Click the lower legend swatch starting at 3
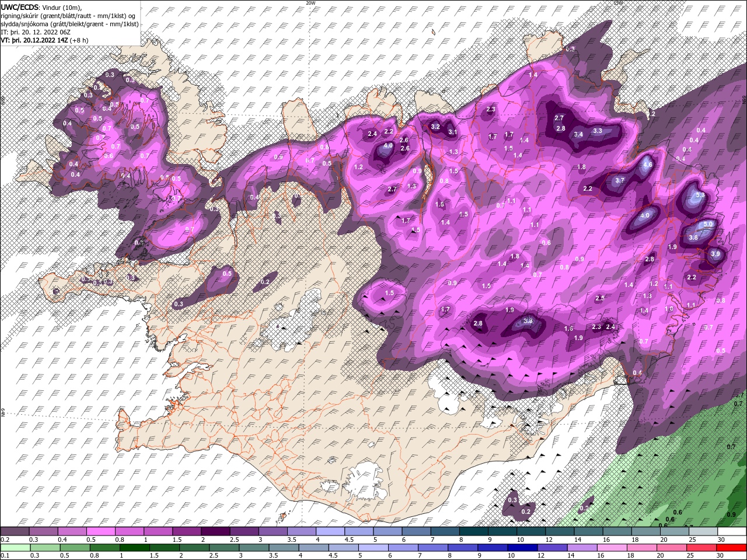Image resolution: width=747 pixels, height=560 pixels. (253, 548)
